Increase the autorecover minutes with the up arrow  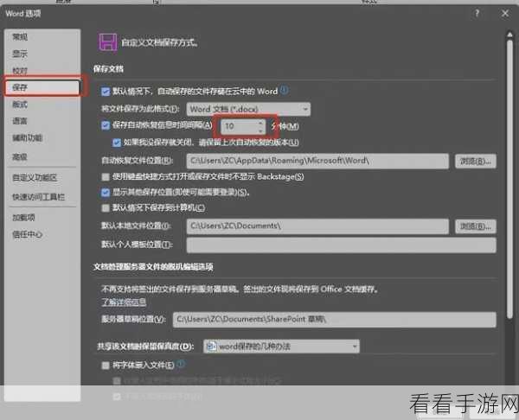click(260, 123)
